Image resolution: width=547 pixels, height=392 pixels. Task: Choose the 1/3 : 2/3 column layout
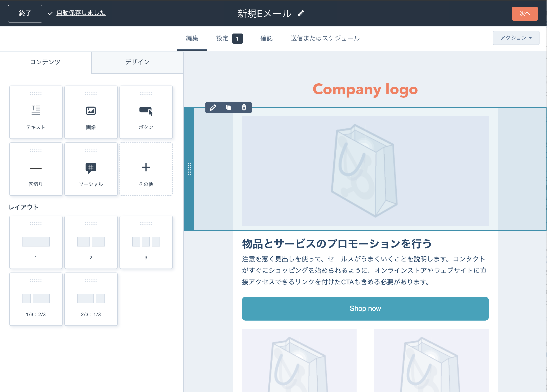pyautogui.click(x=36, y=299)
